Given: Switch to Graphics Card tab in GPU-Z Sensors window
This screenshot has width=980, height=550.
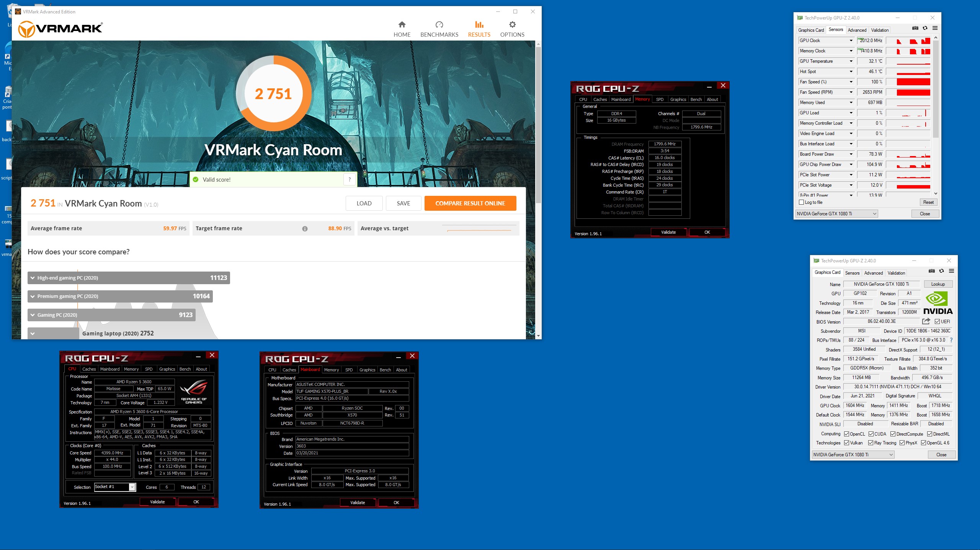Looking at the screenshot, I should click(811, 30).
